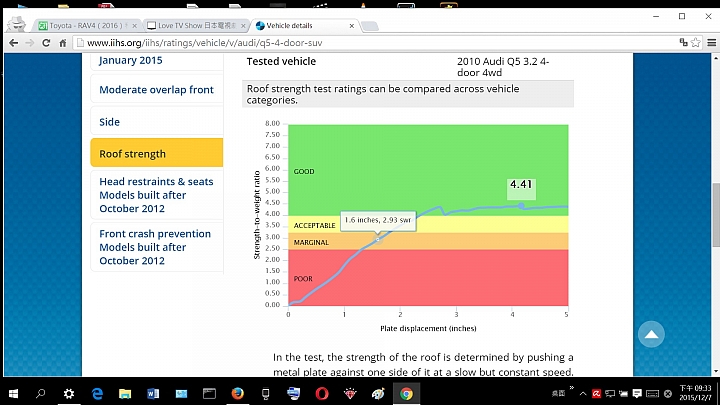Open Settings gear on taskbar
Viewport: 720px width, 405px height.
coord(69,394)
